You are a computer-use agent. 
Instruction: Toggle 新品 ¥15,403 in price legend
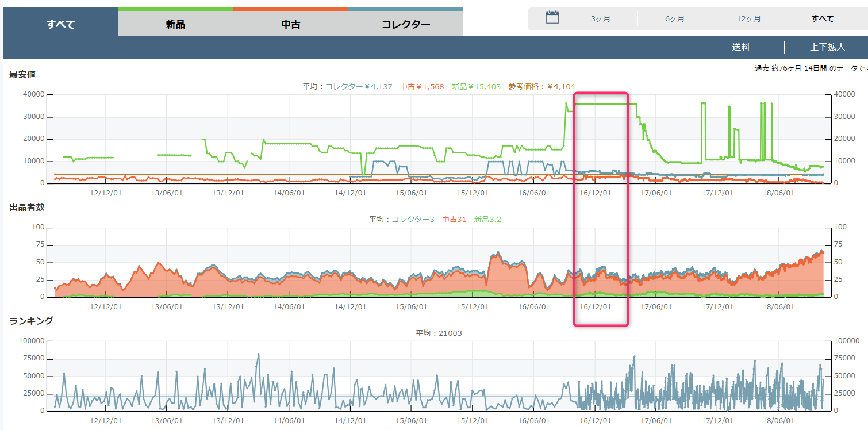pyautogui.click(x=476, y=87)
